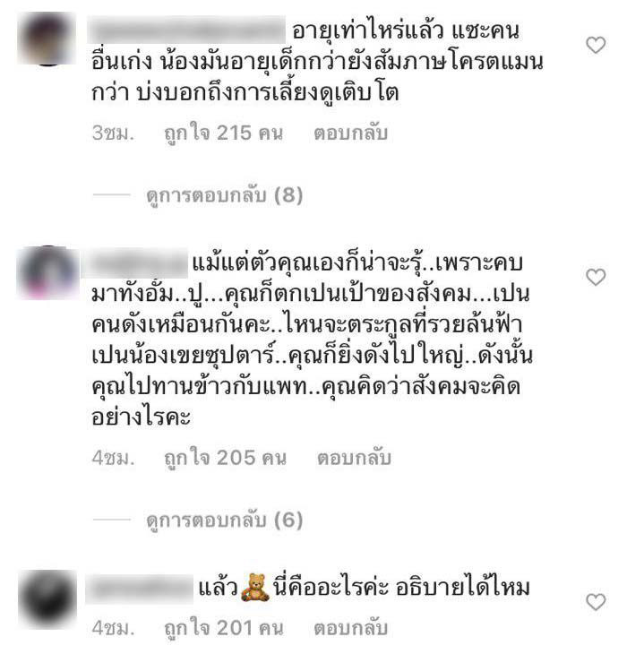This screenshot has width=644, height=671.
Task: Reply to the 3-hour-old comment
Action: point(351,133)
